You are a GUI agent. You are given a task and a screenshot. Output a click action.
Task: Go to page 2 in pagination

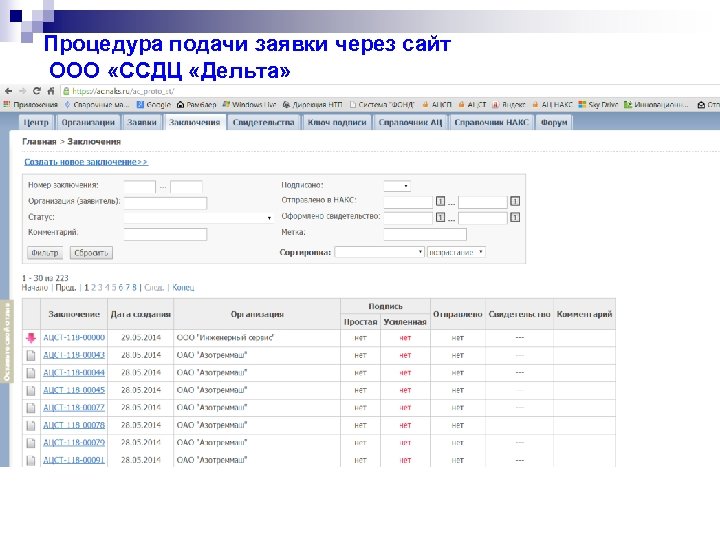93,287
